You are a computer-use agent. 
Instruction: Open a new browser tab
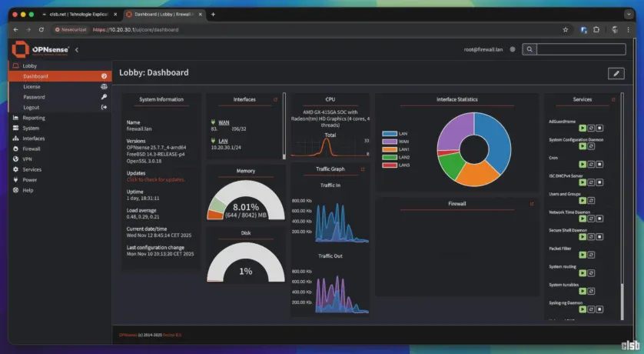point(213,15)
